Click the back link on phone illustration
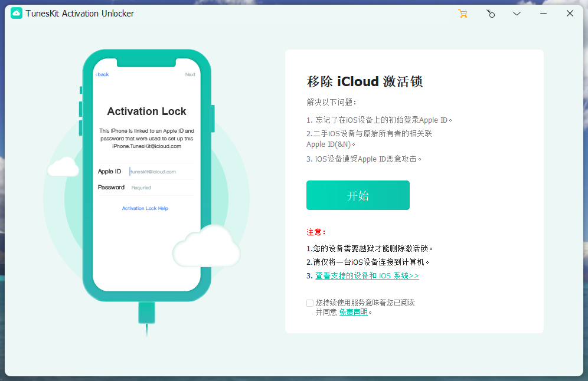588x381 pixels. coord(102,74)
